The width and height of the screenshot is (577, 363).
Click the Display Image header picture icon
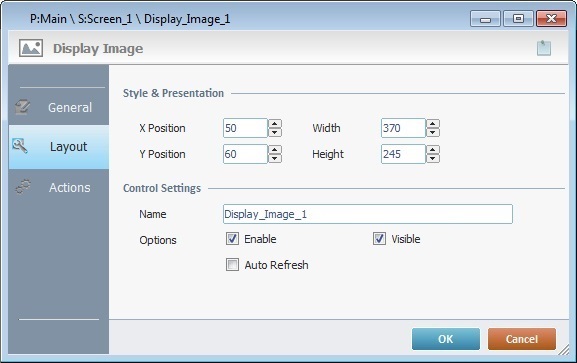click(x=31, y=48)
